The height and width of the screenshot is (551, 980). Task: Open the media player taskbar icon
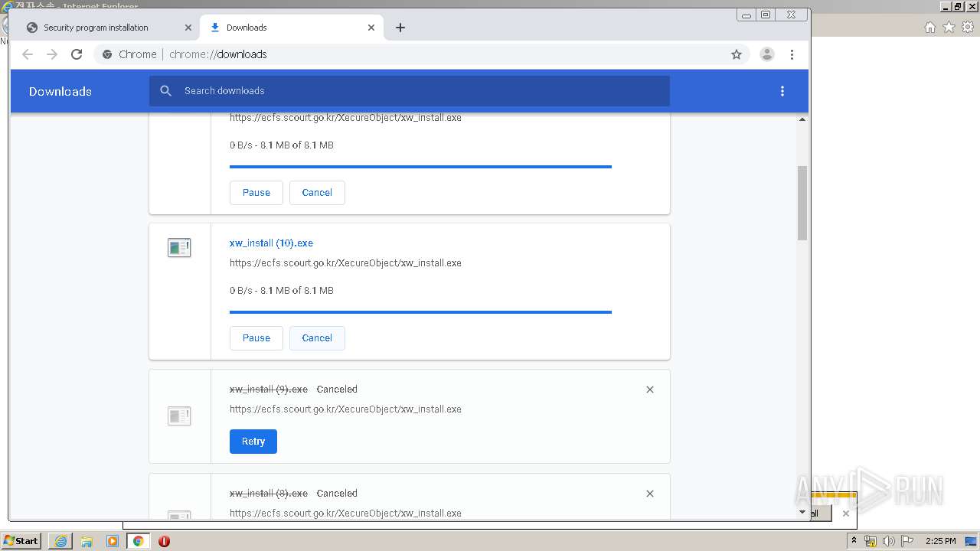tap(113, 540)
